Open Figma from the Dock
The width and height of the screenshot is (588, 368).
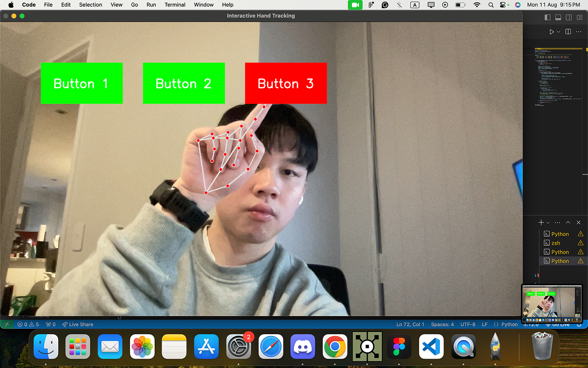click(x=399, y=347)
